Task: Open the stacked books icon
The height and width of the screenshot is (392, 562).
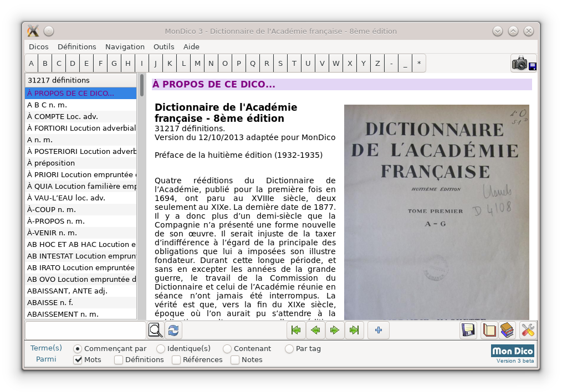Action: [x=507, y=330]
